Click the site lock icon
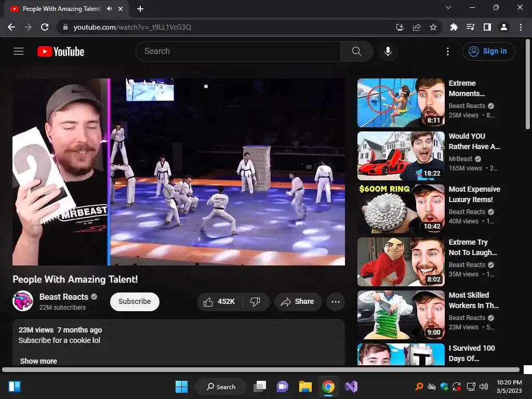 65,27
